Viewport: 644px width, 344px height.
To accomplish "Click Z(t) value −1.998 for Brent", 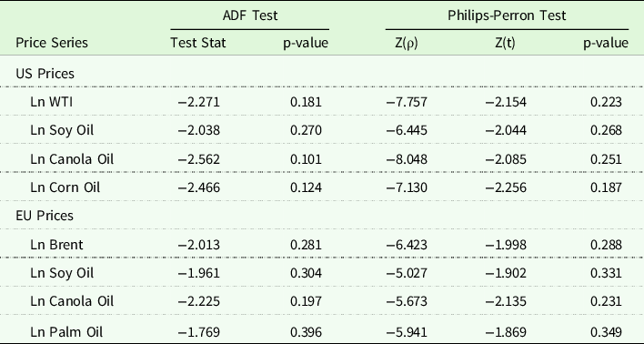I will [506, 245].
